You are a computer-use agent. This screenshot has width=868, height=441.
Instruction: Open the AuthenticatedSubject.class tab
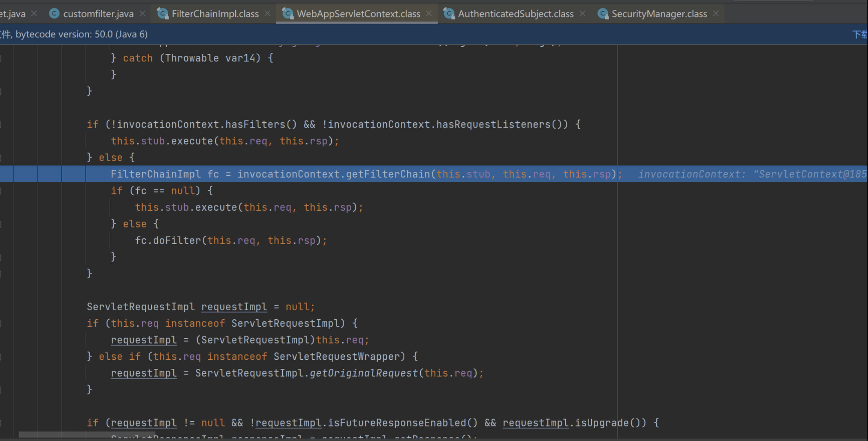tap(515, 14)
